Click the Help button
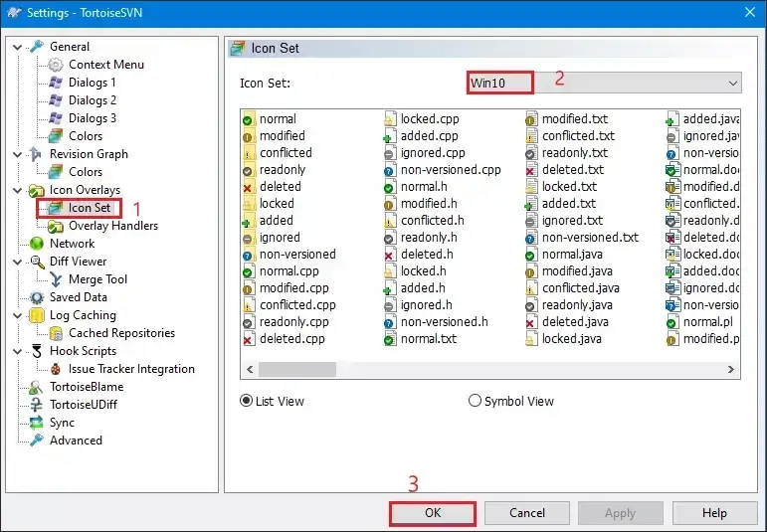The image size is (767, 532). tap(714, 513)
